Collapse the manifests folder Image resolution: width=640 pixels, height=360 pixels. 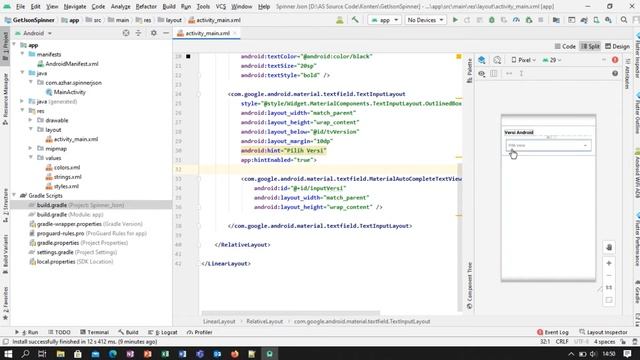click(22, 54)
